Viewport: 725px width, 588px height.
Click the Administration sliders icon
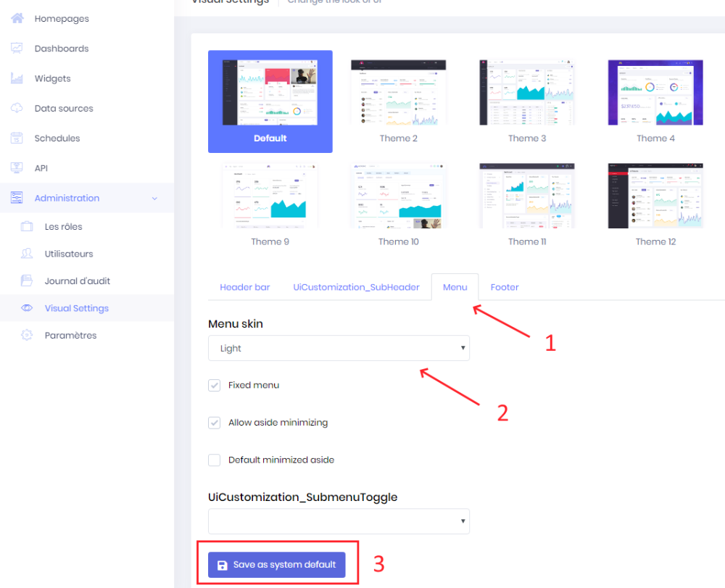coord(17,198)
